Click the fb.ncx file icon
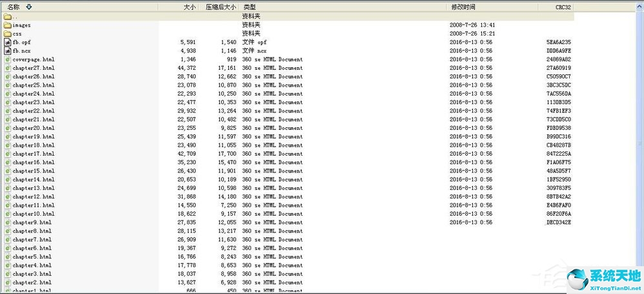The image size is (644, 294). coord(7,51)
